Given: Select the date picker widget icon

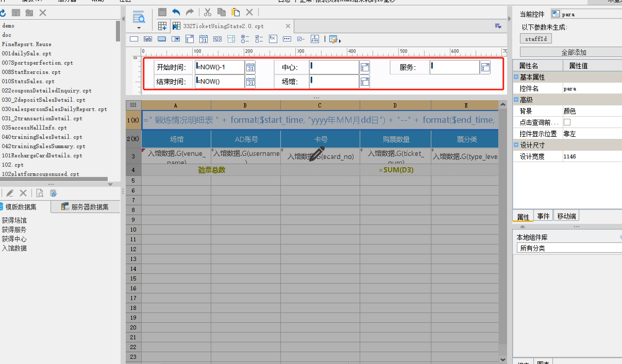Looking at the screenshot, I should click(x=204, y=39).
